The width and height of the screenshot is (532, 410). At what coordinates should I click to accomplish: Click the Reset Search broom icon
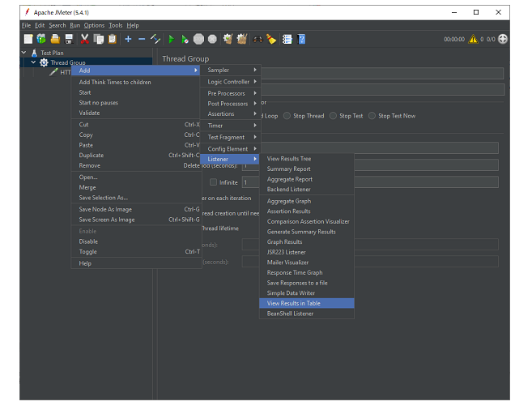click(x=271, y=39)
